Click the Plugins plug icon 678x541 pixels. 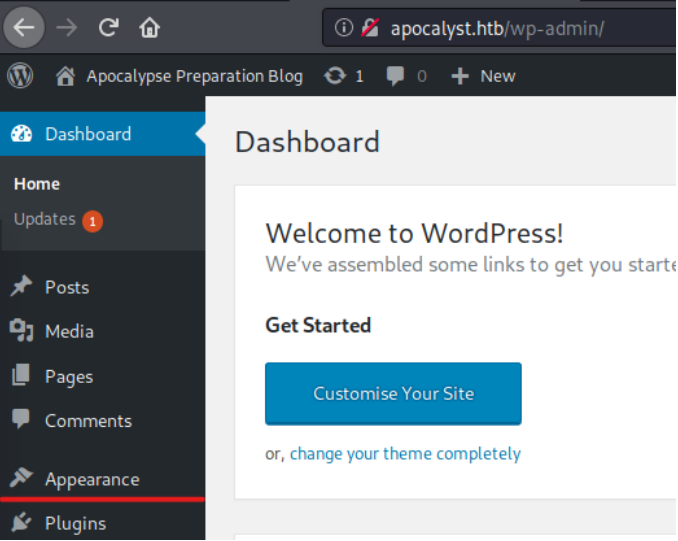(x=21, y=522)
